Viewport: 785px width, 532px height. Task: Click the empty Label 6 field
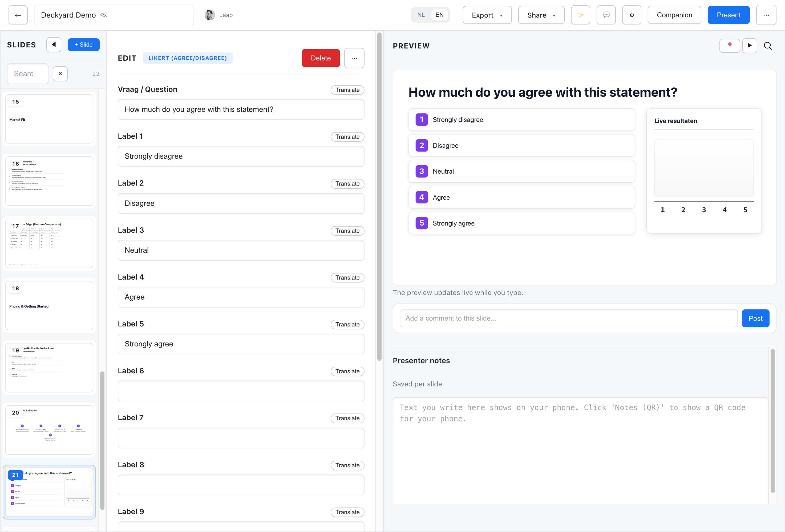coord(241,391)
